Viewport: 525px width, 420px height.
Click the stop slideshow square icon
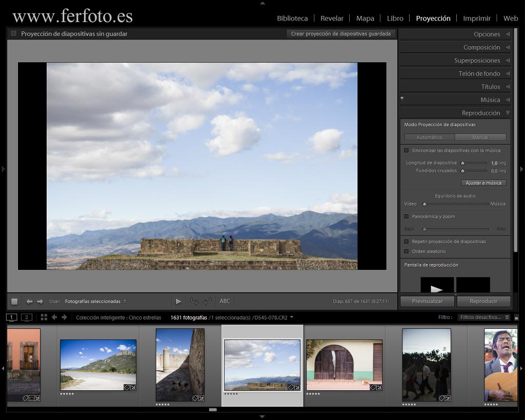click(x=14, y=302)
